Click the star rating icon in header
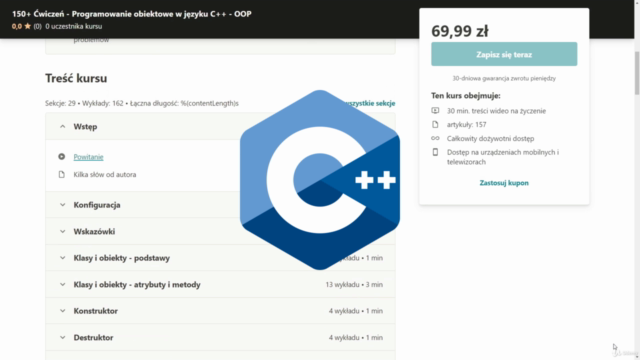 coord(27,26)
